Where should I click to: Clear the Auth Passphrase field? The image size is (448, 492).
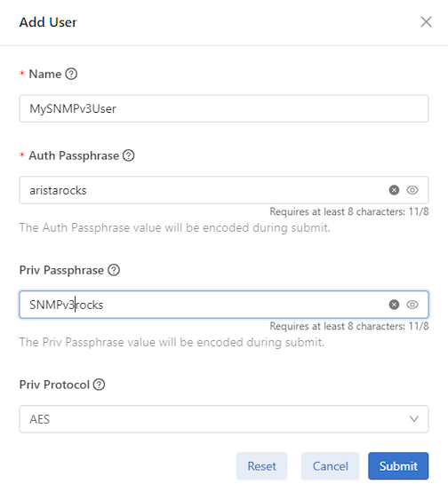[x=394, y=190]
